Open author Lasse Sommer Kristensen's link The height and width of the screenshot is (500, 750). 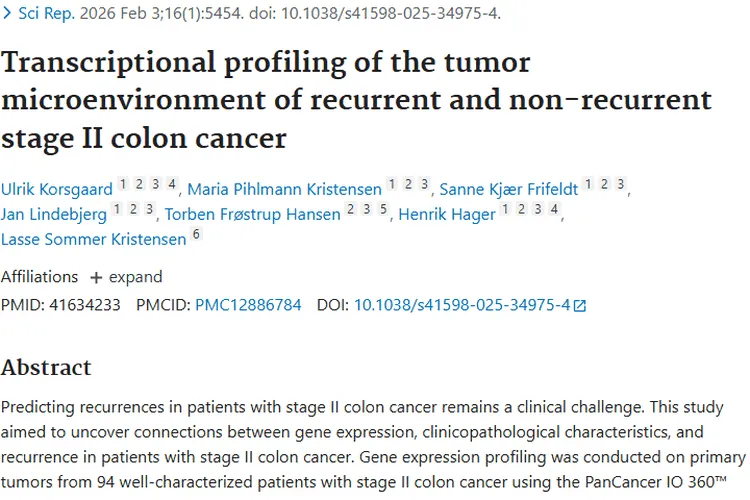(94, 239)
